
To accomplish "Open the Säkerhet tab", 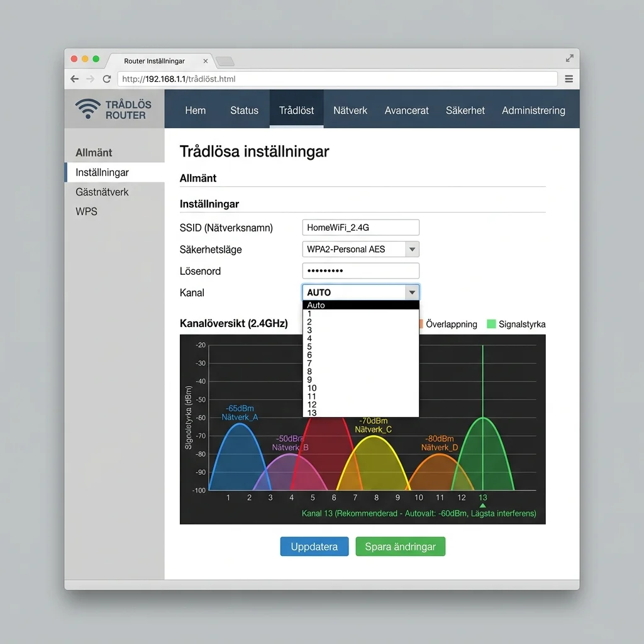I will point(465,111).
